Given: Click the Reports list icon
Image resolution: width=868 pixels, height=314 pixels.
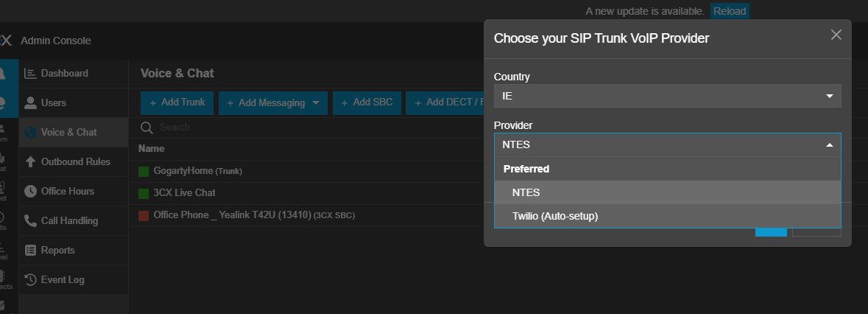Looking at the screenshot, I should click(x=30, y=251).
